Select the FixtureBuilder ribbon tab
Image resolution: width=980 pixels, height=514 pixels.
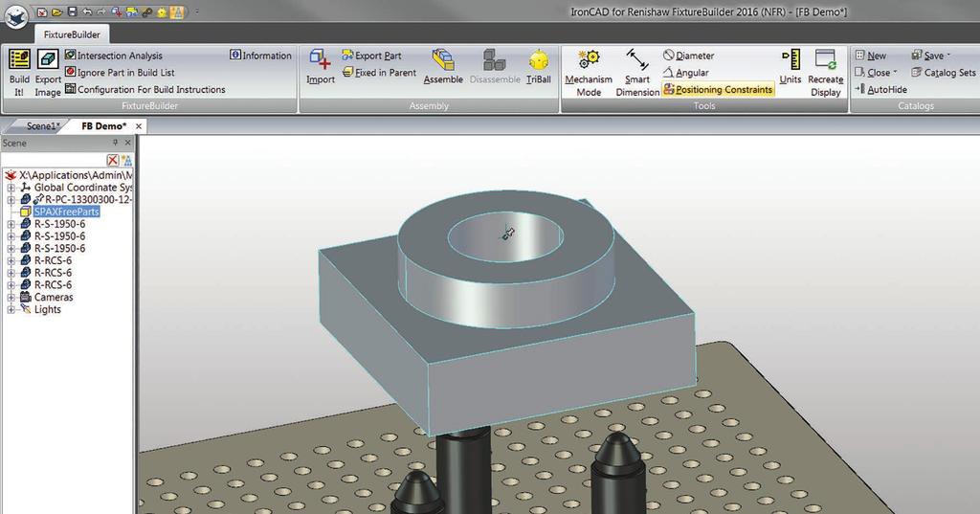[72, 34]
